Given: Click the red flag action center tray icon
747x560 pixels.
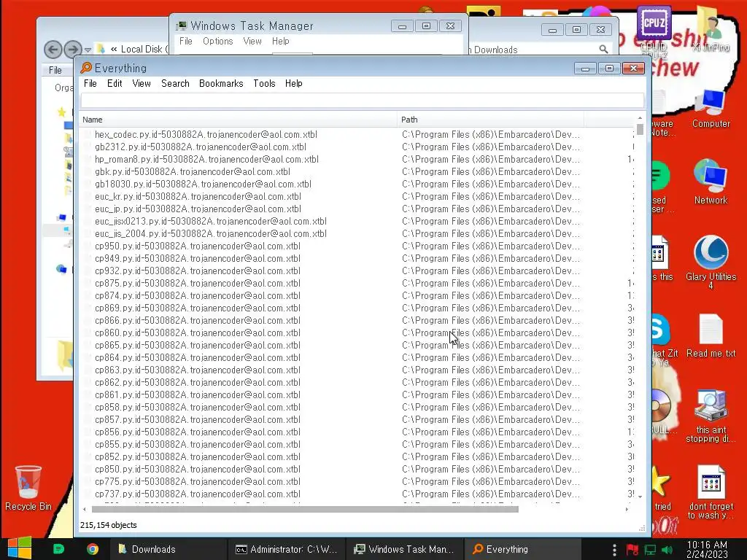Looking at the screenshot, I should pyautogui.click(x=632, y=550).
